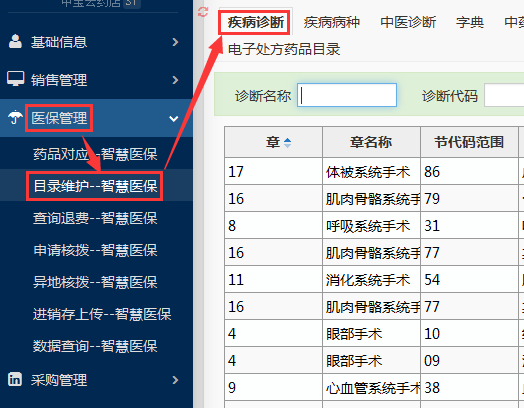
Task: Click the 诊断代码 input field
Action: [504, 95]
